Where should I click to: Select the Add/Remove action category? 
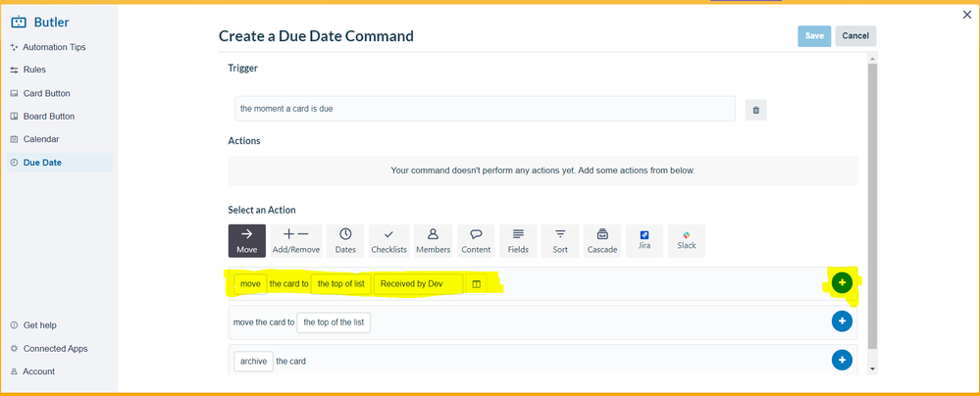coord(296,241)
